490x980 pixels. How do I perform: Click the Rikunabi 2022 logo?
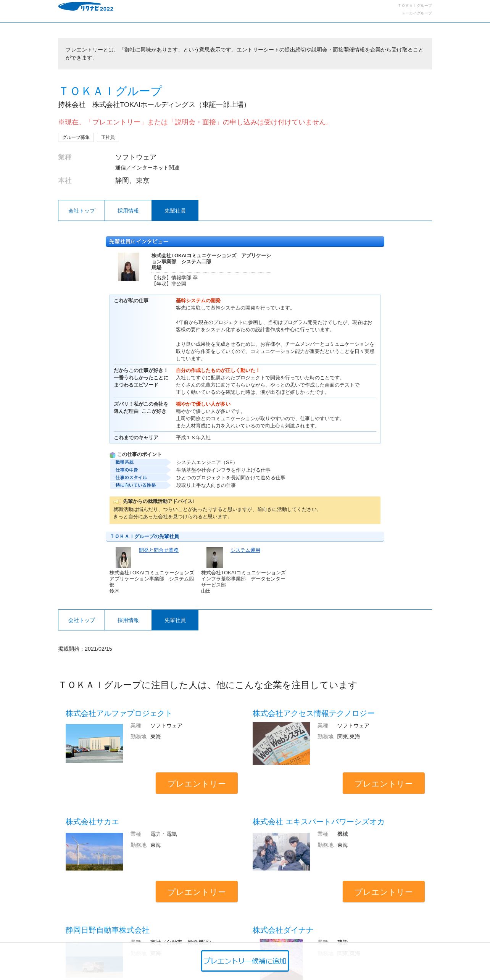tap(86, 7)
